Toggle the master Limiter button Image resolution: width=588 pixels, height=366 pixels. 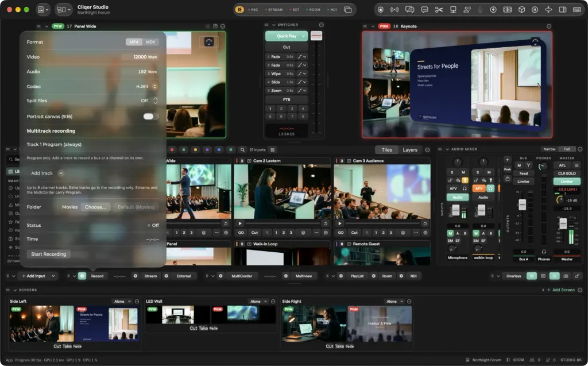pos(567,182)
